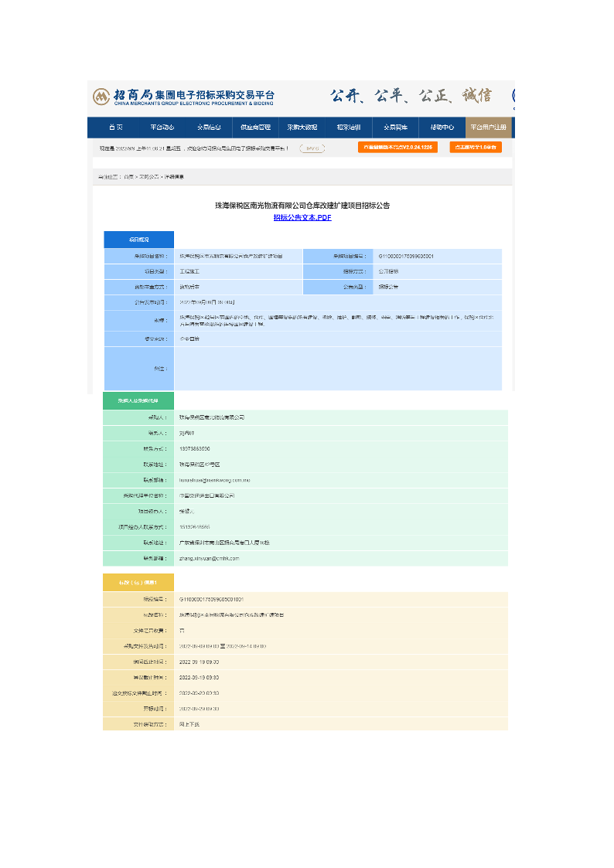Open the 采购大数据 navigation item
The width and height of the screenshot is (614, 868).
point(302,128)
